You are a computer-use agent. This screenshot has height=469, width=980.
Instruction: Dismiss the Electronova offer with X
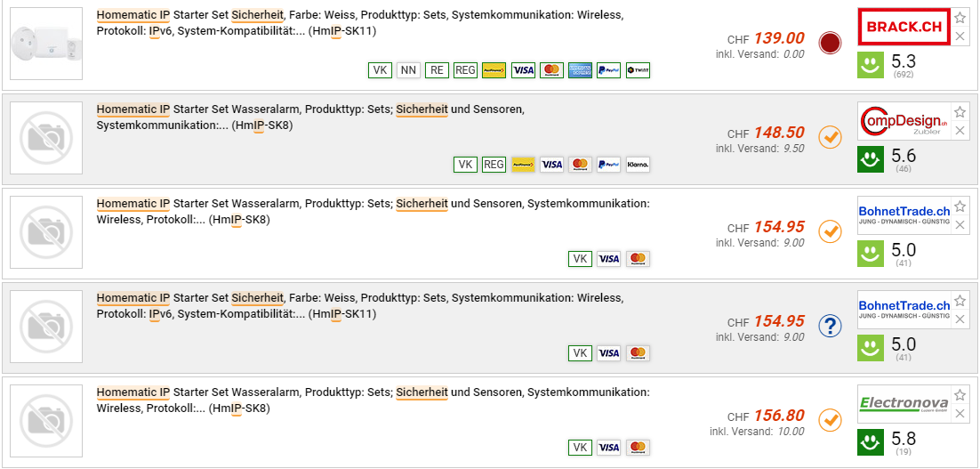tap(960, 414)
